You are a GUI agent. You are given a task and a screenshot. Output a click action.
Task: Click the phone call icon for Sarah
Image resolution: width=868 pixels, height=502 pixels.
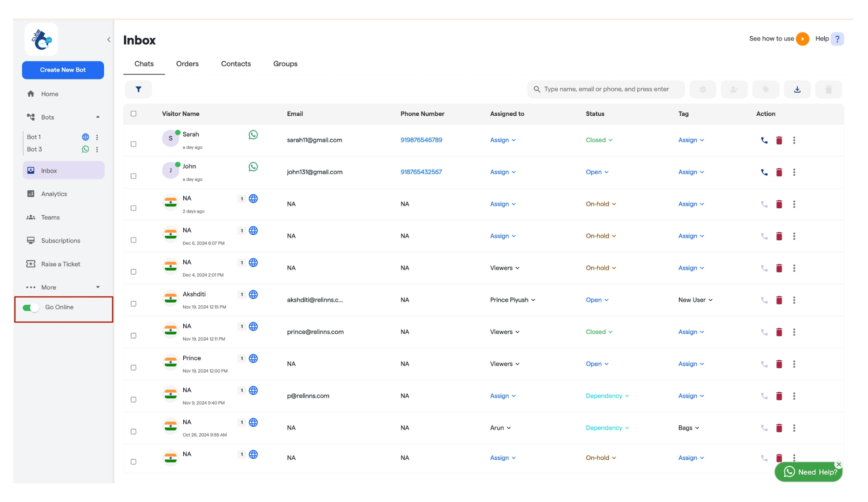(764, 140)
